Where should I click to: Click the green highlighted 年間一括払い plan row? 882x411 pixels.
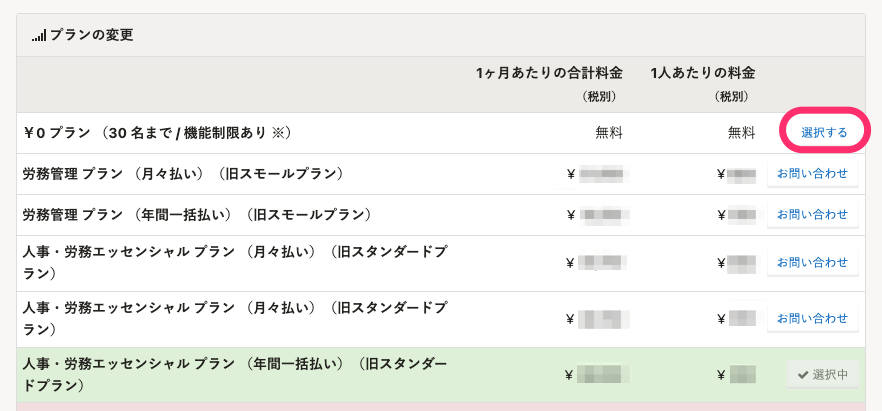click(441, 374)
